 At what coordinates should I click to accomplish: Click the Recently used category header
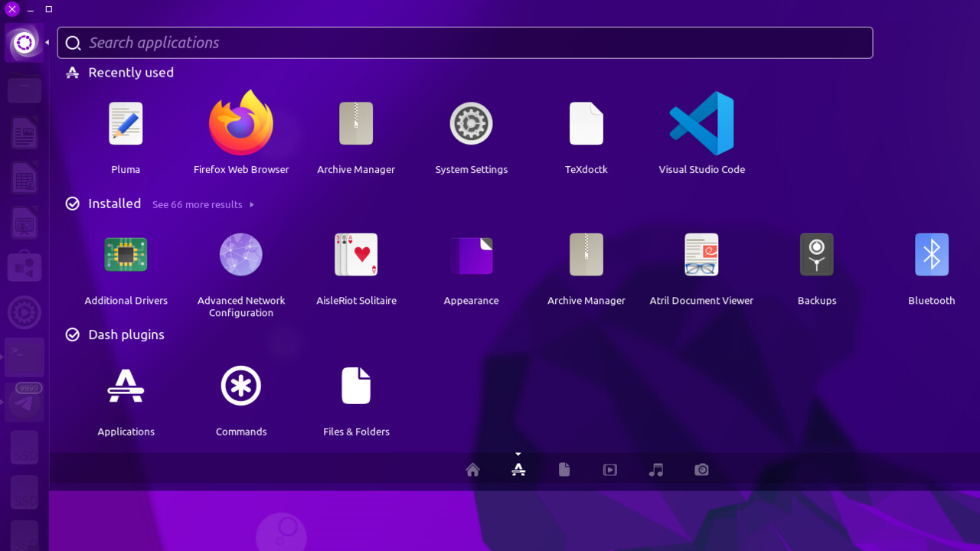tap(120, 73)
